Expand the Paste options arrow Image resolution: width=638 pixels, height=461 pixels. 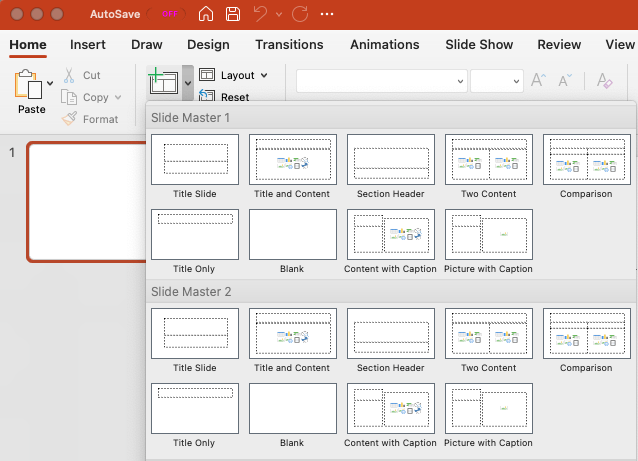[x=50, y=85]
